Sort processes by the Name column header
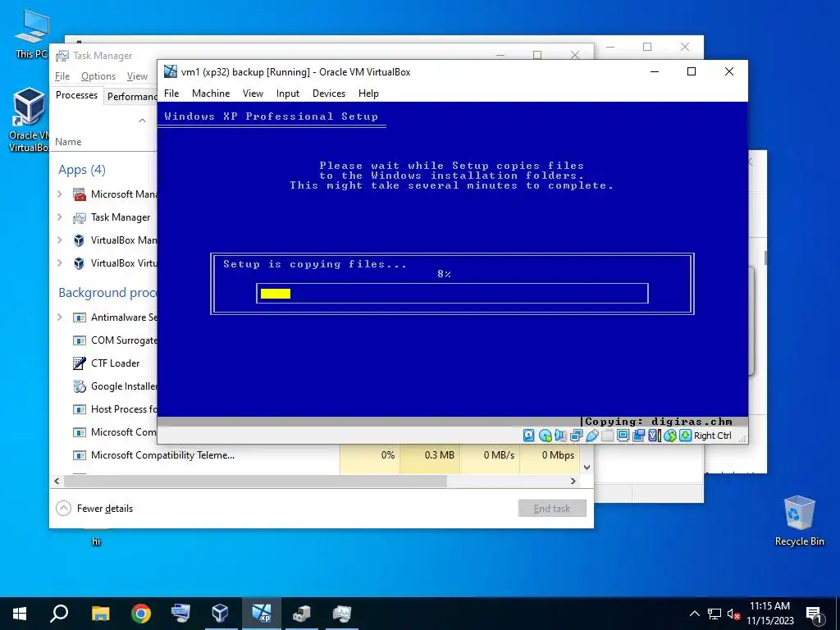Viewport: 840px width, 630px height. pyautogui.click(x=68, y=141)
